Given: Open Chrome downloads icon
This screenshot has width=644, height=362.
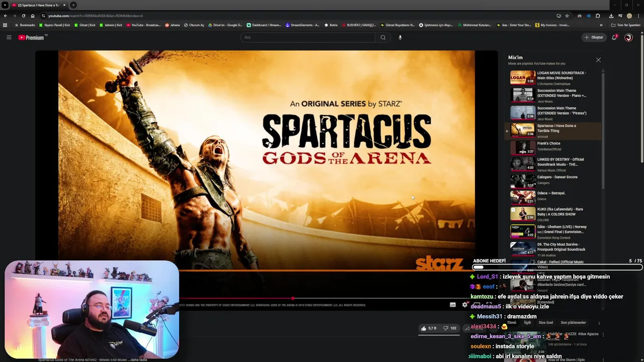Looking at the screenshot, I should pos(611,16).
